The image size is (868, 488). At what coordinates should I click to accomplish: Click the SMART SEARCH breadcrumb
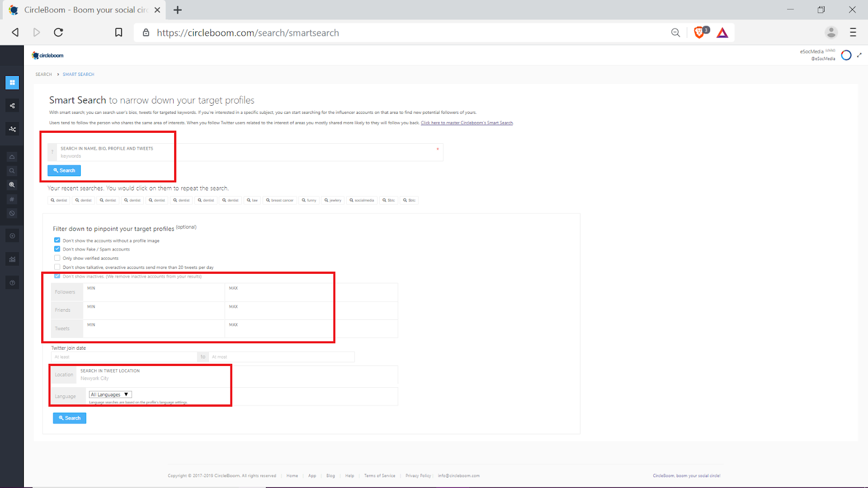[x=79, y=74]
